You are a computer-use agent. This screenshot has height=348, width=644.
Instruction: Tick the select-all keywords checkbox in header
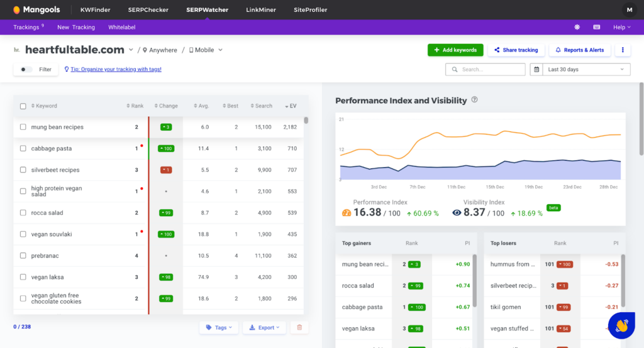pyautogui.click(x=23, y=106)
